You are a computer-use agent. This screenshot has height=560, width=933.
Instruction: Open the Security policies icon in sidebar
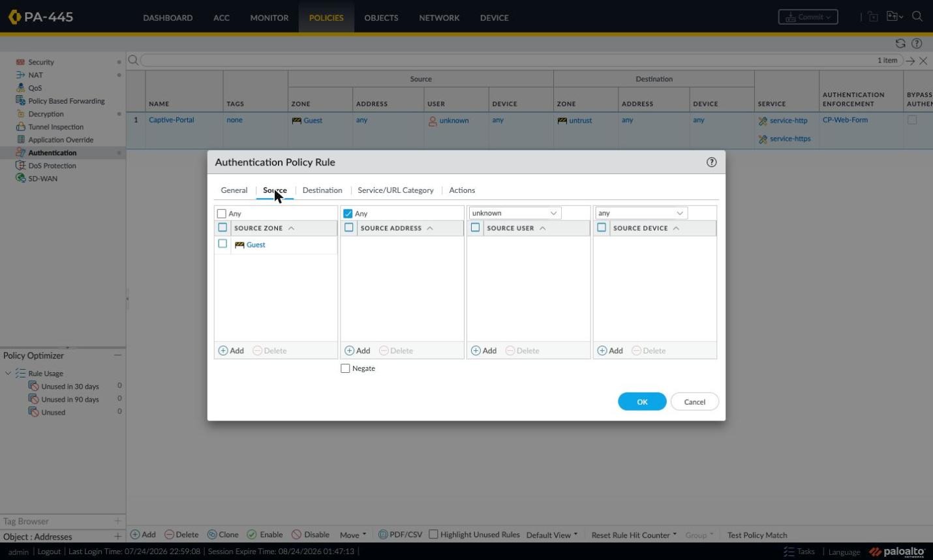[20, 62]
